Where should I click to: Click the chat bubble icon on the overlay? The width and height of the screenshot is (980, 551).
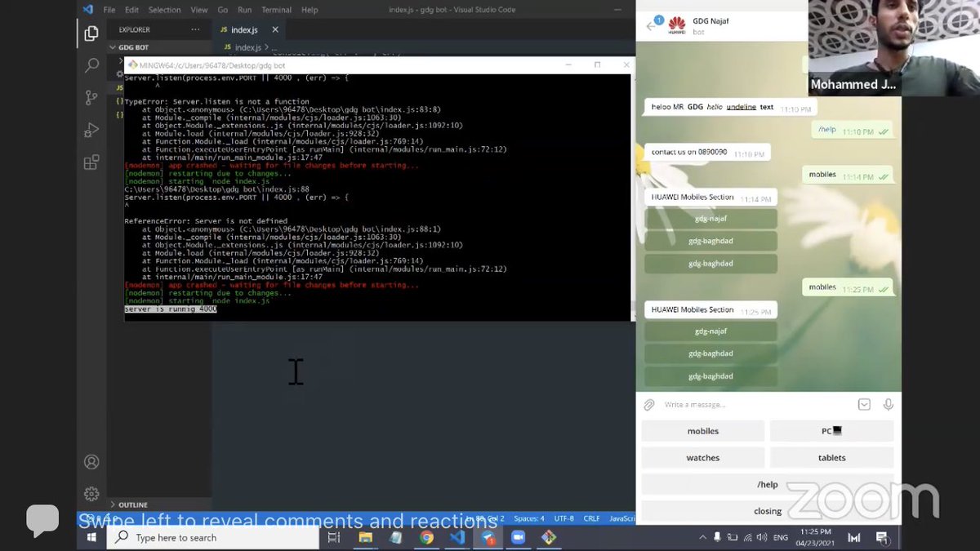[x=42, y=521]
